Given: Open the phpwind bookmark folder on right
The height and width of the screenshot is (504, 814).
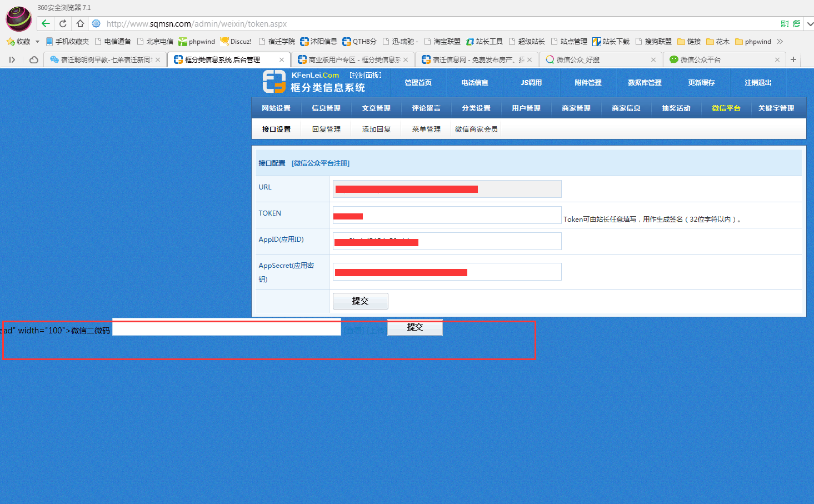Looking at the screenshot, I should click(x=753, y=42).
